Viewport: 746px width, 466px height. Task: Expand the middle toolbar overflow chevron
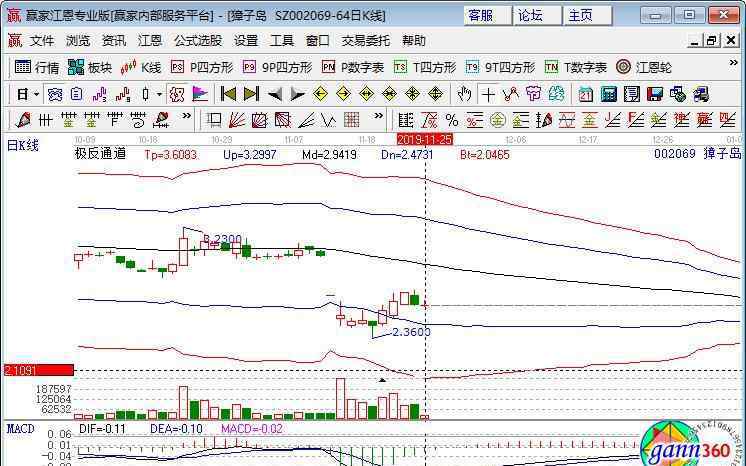coord(378,116)
